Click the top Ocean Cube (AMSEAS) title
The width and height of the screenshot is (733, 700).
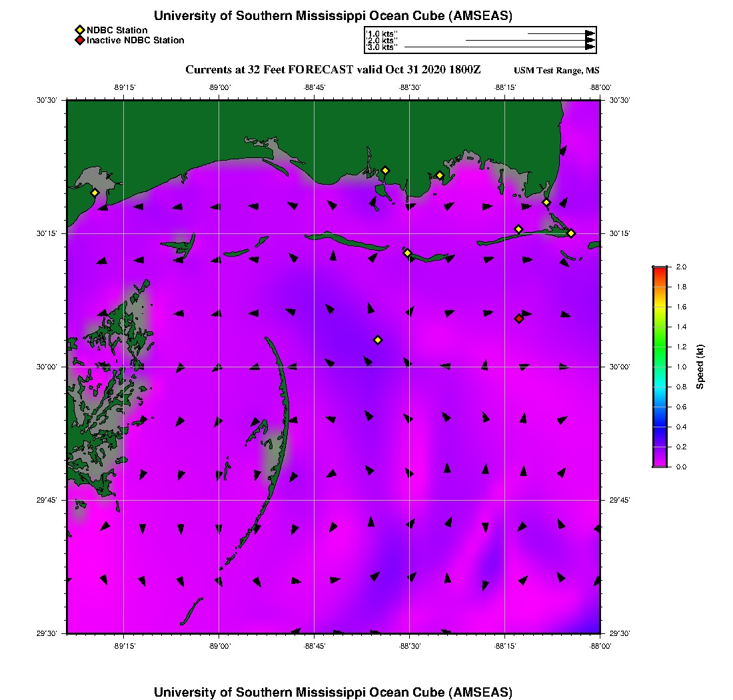pyautogui.click(x=333, y=16)
